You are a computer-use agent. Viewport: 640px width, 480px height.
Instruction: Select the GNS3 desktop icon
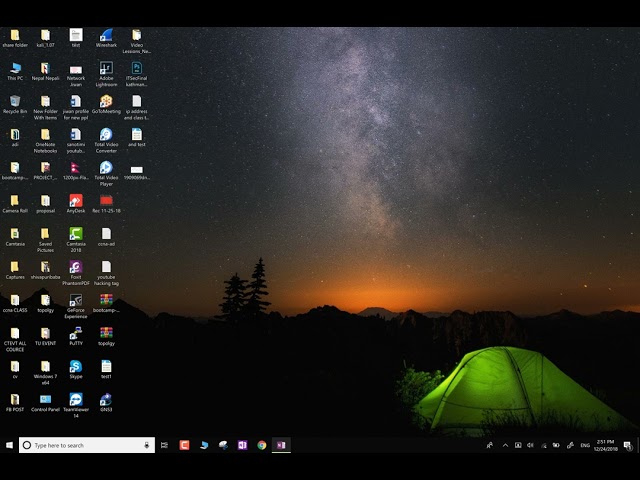pyautogui.click(x=106, y=399)
